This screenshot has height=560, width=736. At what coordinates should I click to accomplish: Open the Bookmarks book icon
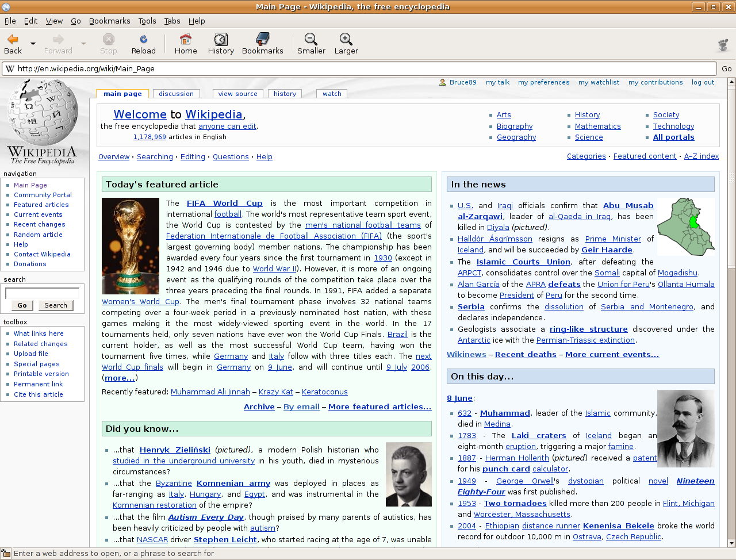tap(263, 39)
